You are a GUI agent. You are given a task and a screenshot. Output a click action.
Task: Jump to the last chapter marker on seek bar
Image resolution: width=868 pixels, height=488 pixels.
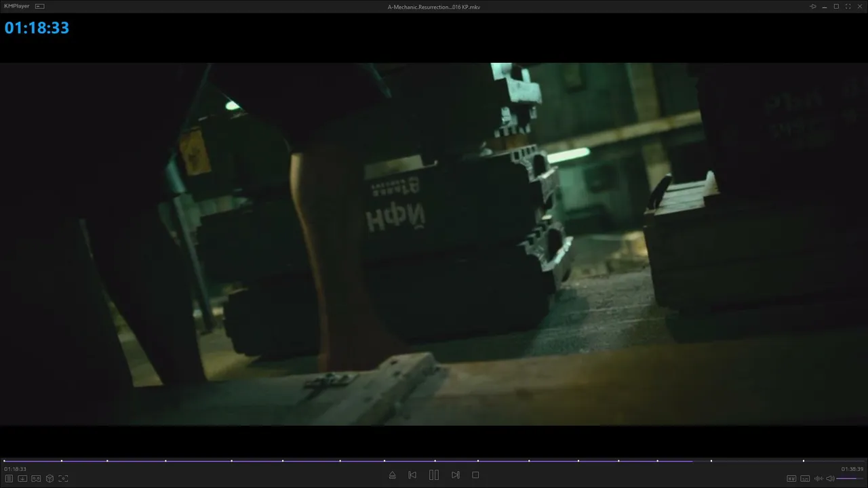click(804, 461)
